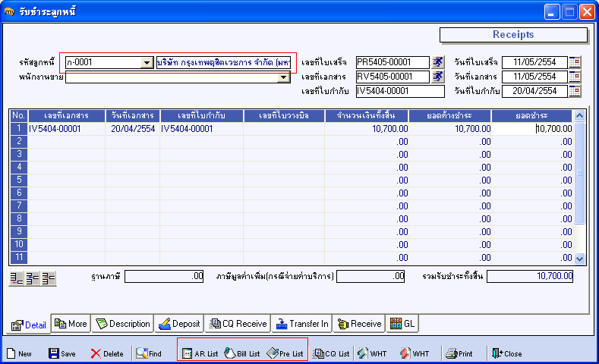Switch to the Deposit tab

click(179, 324)
